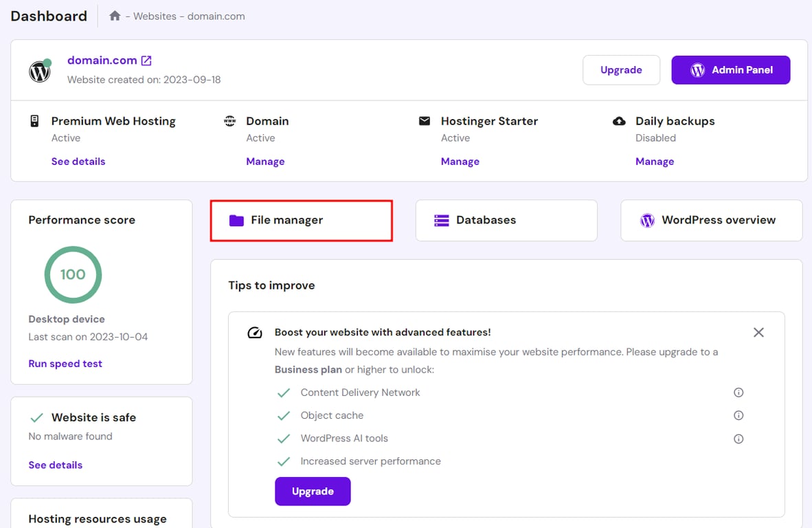Click the globe icon for Domain
Image resolution: width=812 pixels, height=528 pixels.
point(229,120)
